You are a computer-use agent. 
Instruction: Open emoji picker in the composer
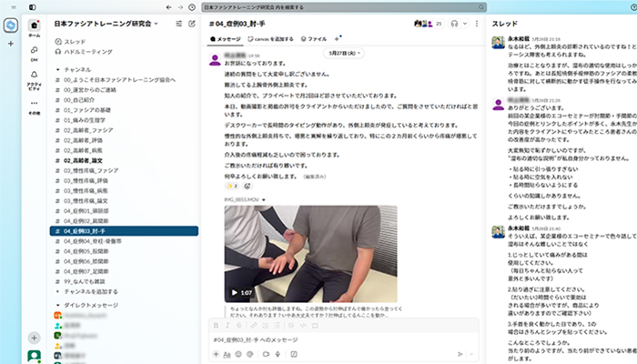click(238, 354)
